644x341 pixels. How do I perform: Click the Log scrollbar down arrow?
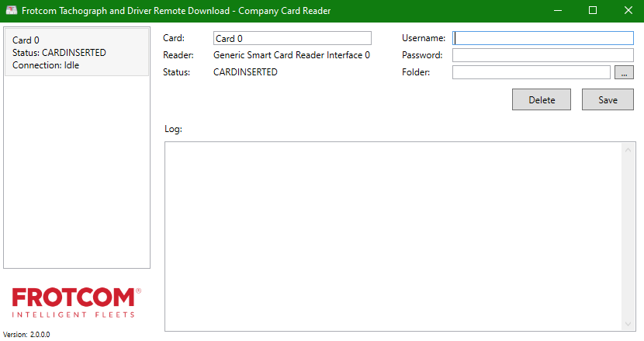pyautogui.click(x=628, y=324)
